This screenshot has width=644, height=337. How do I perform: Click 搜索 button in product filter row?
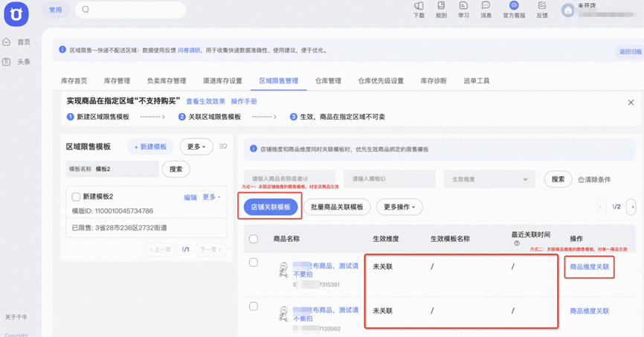click(558, 179)
